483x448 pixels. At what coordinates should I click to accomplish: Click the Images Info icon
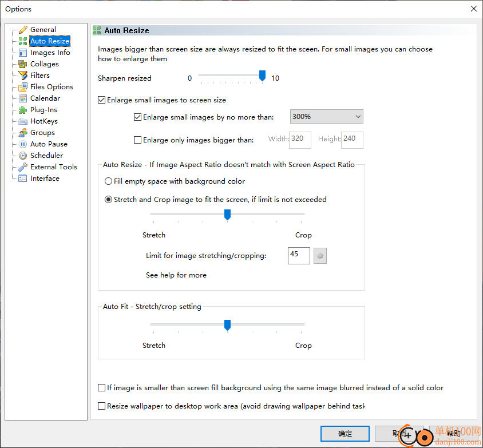(x=23, y=53)
